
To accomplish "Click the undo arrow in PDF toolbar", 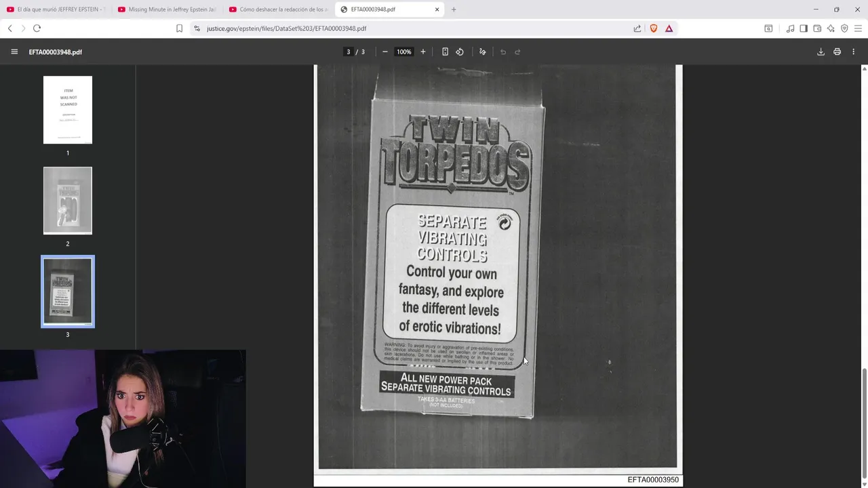I will 503,52.
